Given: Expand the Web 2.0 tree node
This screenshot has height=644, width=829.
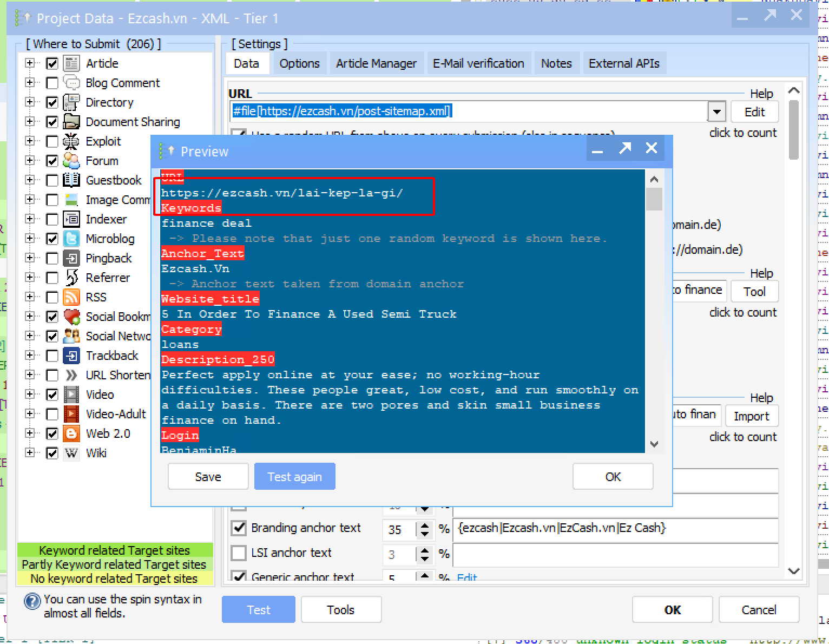Looking at the screenshot, I should coord(30,433).
